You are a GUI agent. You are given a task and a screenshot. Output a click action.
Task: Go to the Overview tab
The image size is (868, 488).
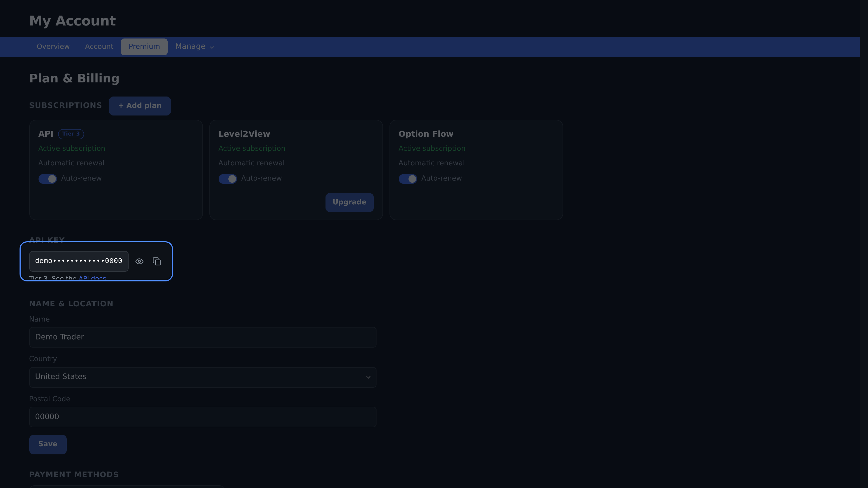[x=53, y=46]
